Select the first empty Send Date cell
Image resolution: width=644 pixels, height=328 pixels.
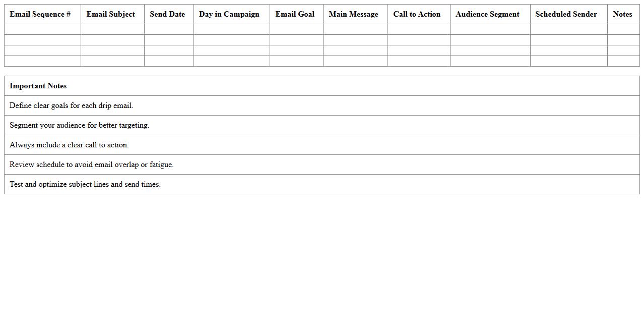coord(168,29)
